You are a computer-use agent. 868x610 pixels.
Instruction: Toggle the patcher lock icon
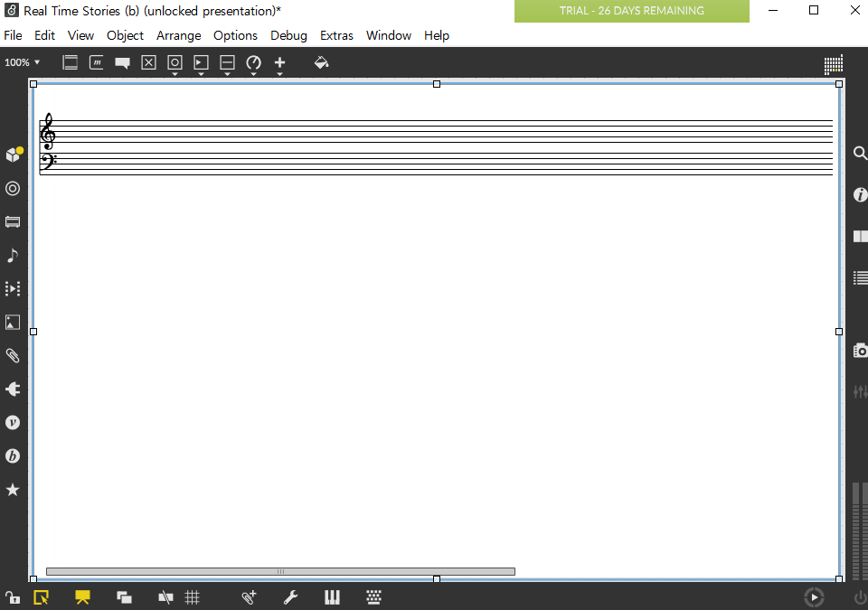pos(13,597)
